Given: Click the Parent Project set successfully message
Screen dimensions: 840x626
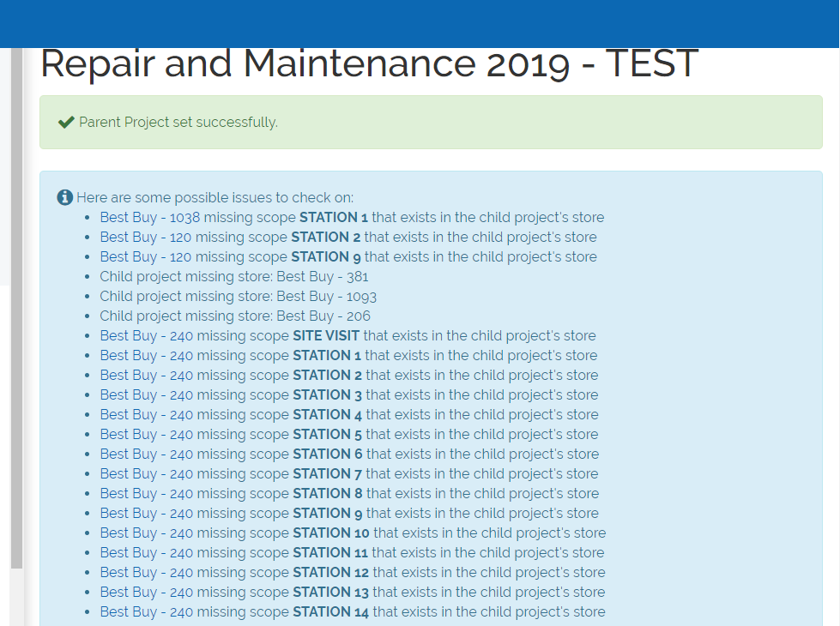Looking at the screenshot, I should [178, 123].
